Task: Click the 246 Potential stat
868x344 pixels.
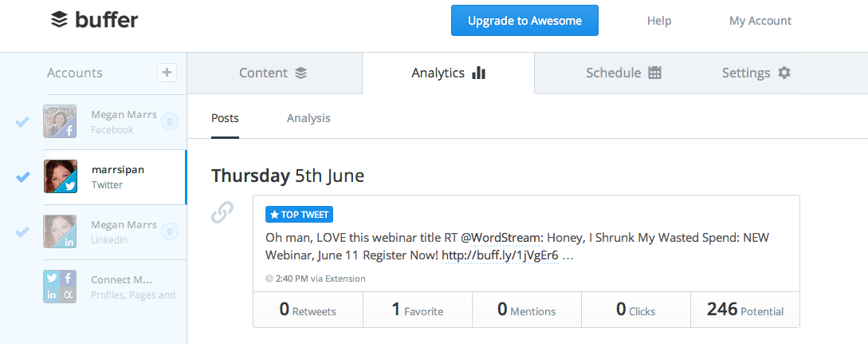Action: click(745, 310)
